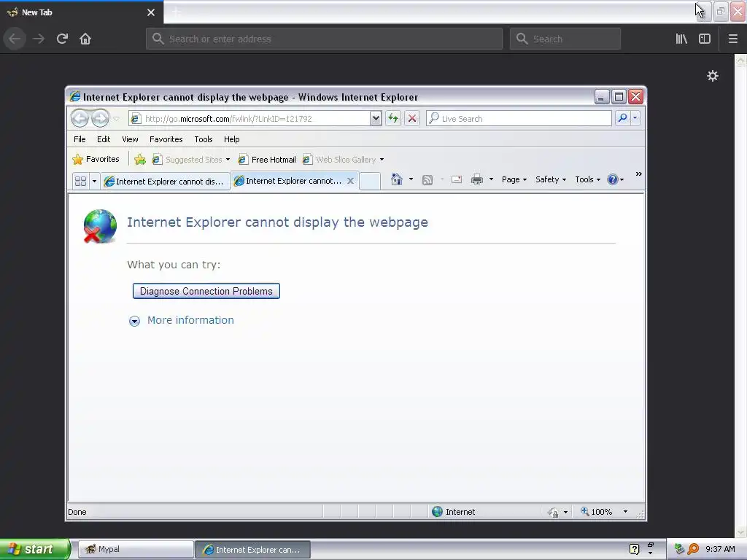The height and width of the screenshot is (560, 747).
Task: Open Web Slice Gallery link
Action: (340, 160)
